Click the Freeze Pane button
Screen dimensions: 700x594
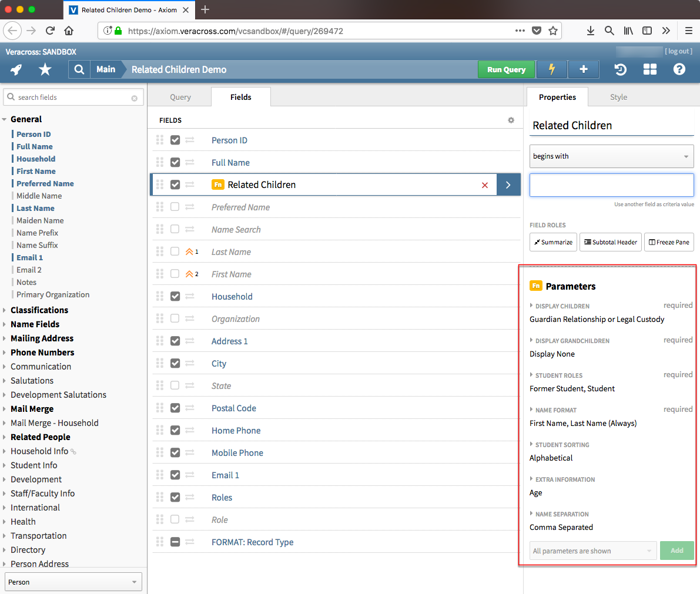pos(669,242)
